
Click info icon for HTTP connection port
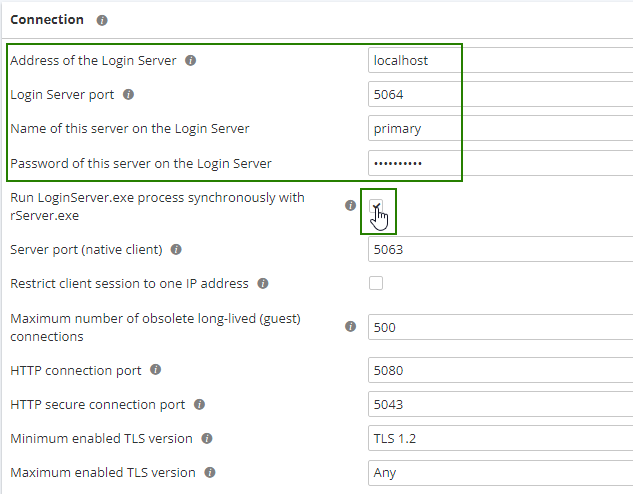[x=156, y=370]
